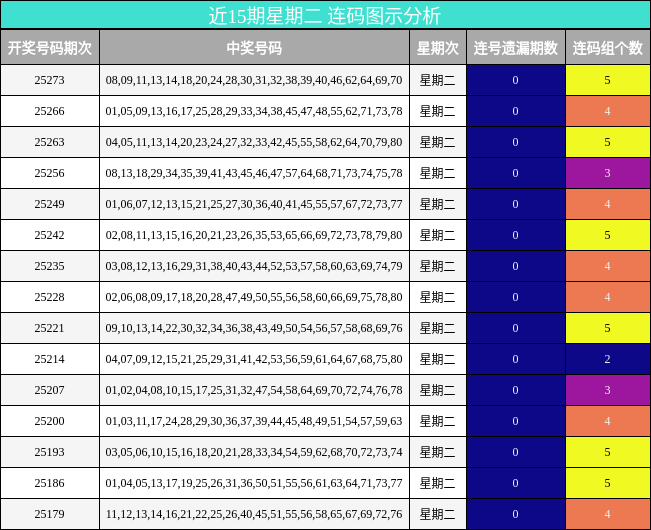Click the purple '3' cell for issue 25207
The width and height of the screenshot is (651, 530).
pos(607,390)
